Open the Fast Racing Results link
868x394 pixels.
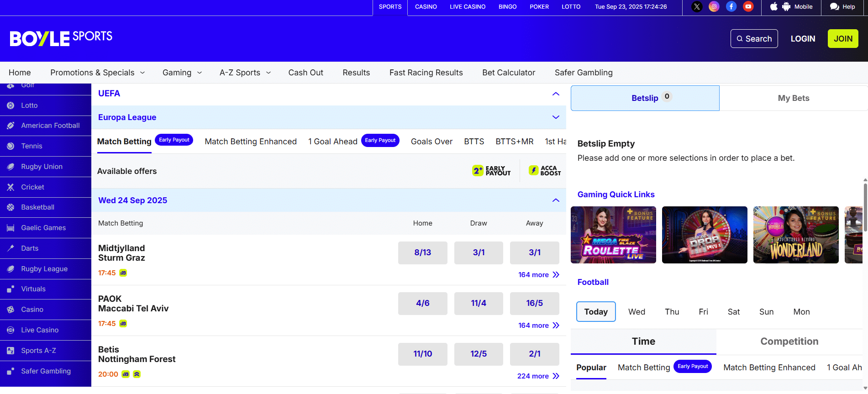(x=426, y=73)
